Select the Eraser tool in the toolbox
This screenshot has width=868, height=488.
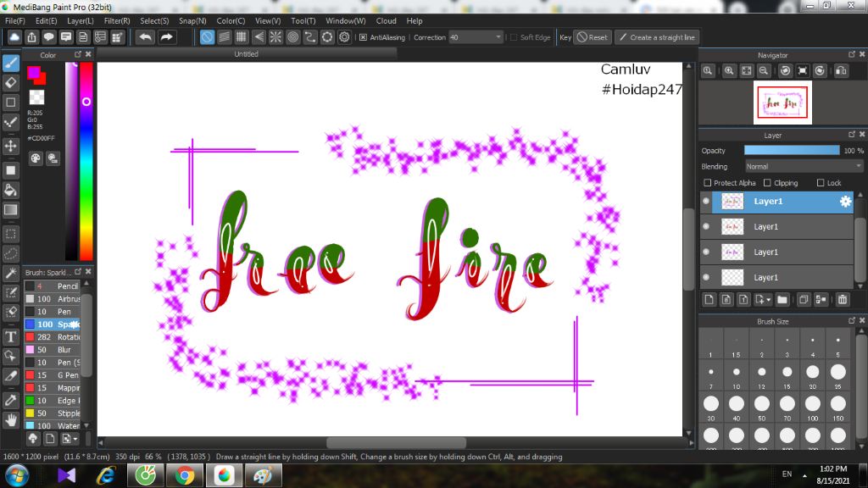click(10, 82)
